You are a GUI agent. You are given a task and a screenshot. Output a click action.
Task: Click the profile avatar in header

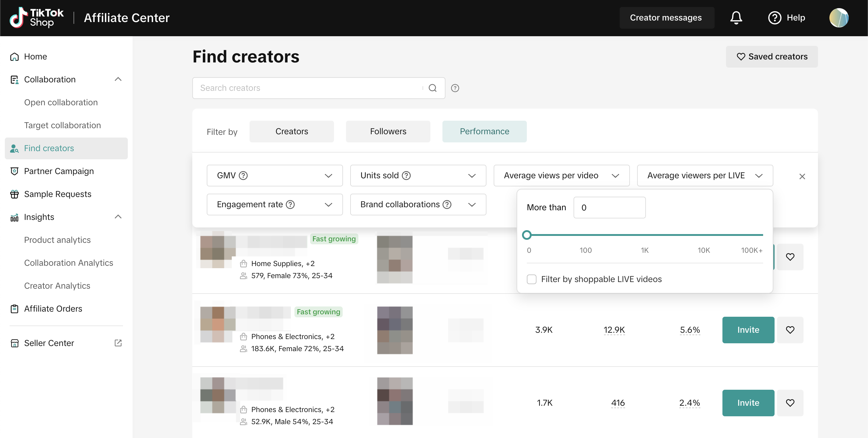click(838, 17)
